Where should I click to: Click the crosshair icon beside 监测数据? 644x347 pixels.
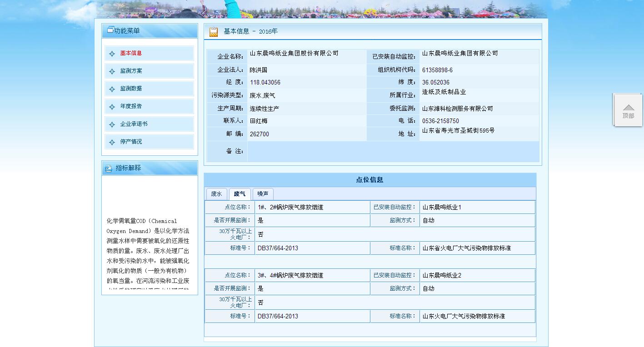tap(112, 89)
